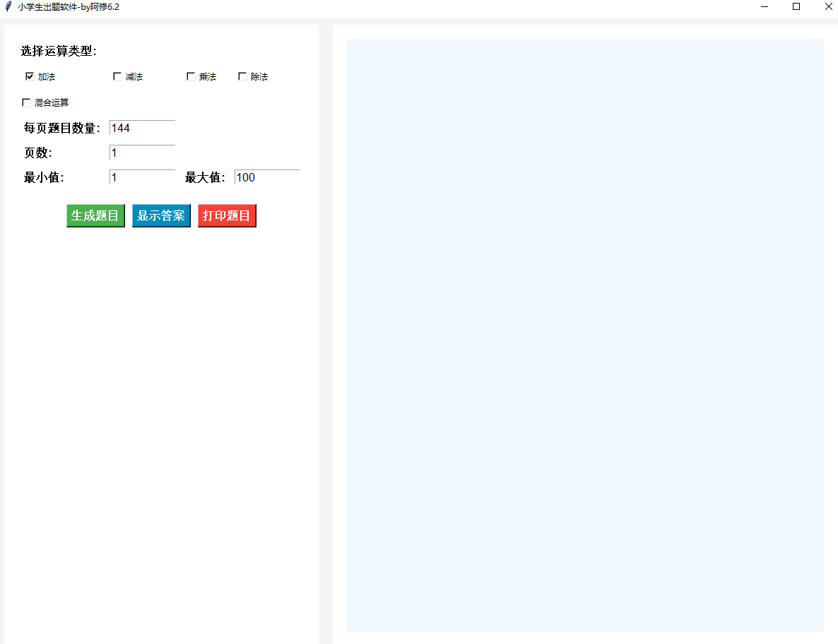Click the green 生成题目 button
Image resolution: width=838 pixels, height=644 pixels.
(95, 216)
